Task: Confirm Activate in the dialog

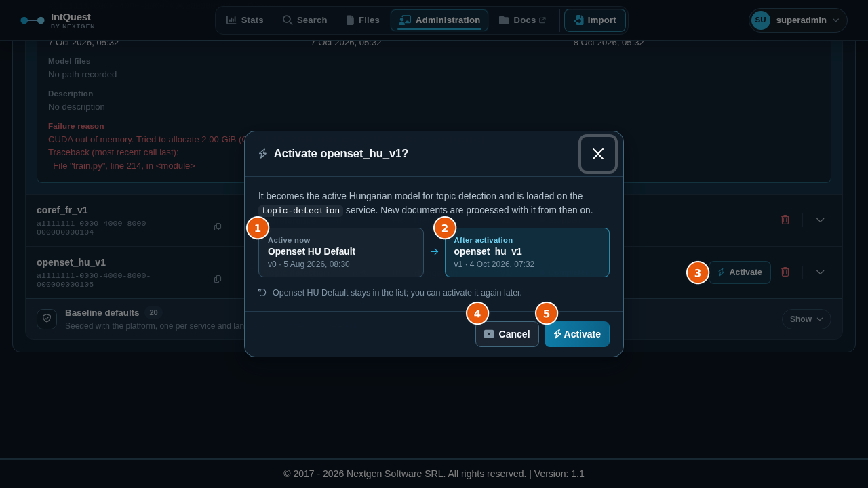Action: [x=577, y=334]
